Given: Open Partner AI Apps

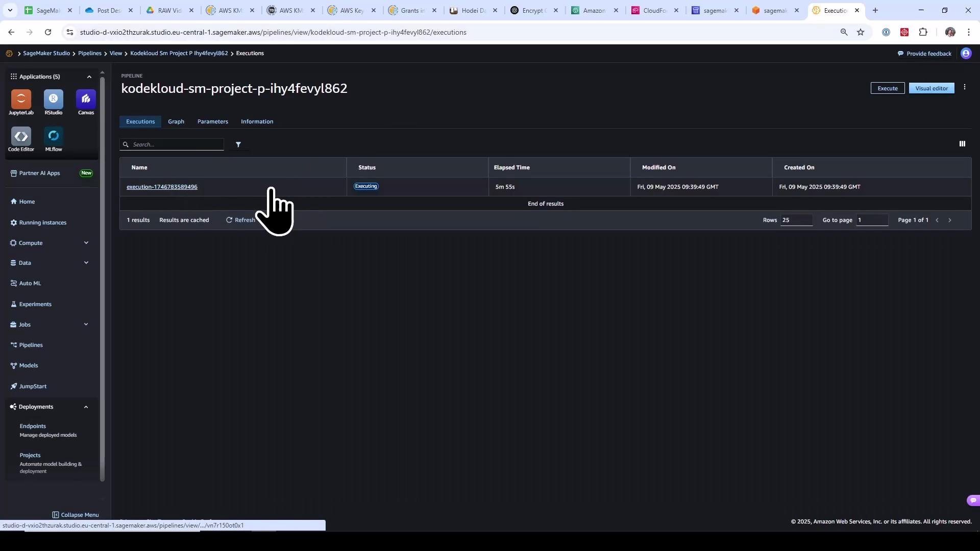Looking at the screenshot, I should point(40,173).
